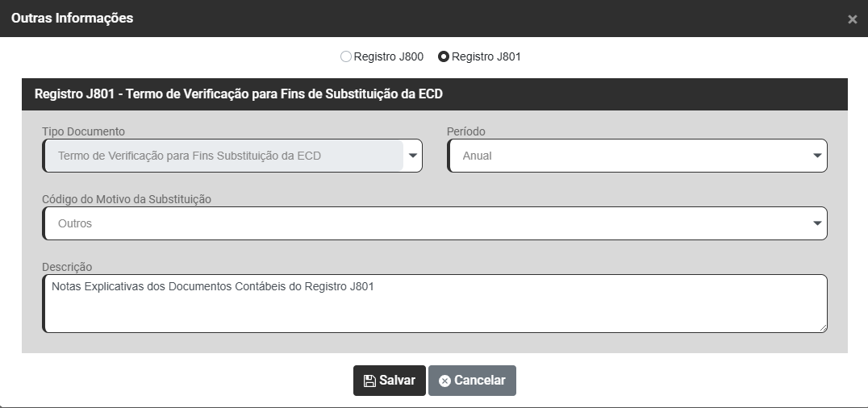Click the Outras Informações dialog title
Image resolution: width=868 pixels, height=408 pixels.
[x=73, y=18]
